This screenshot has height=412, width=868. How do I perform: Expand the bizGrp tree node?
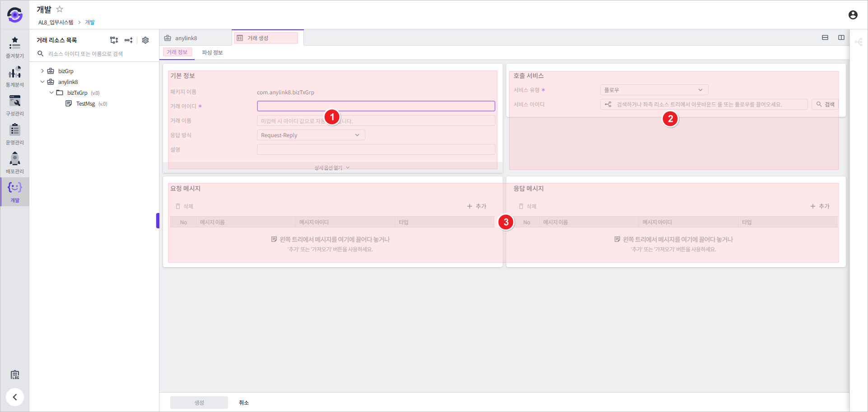[x=42, y=71]
